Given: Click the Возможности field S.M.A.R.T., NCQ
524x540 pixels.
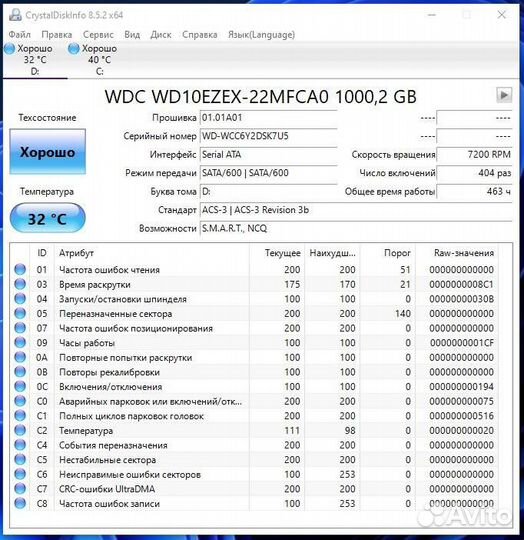Looking at the screenshot, I should 356,228.
